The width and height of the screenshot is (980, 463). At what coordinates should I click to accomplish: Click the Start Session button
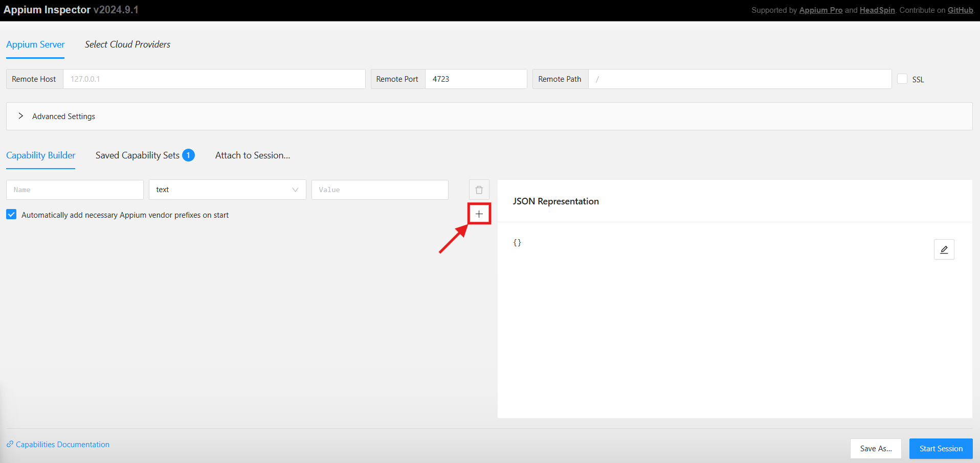pyautogui.click(x=941, y=449)
